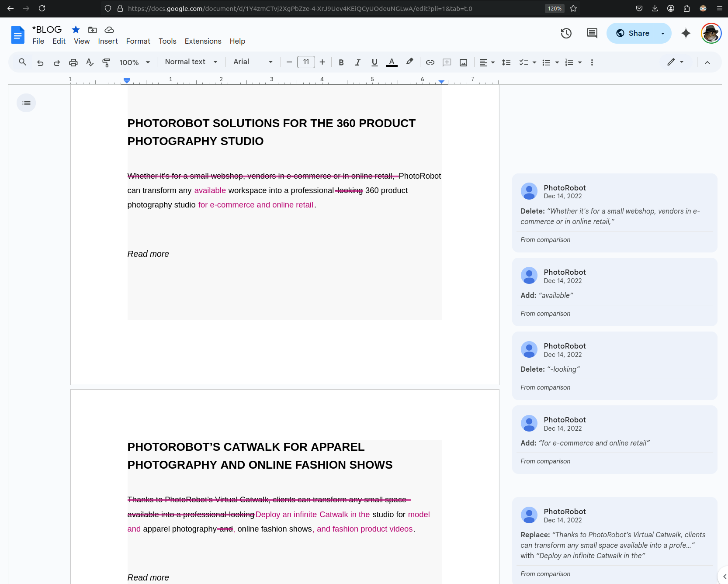Show document outline tabs button
728x584 pixels.
26,103
